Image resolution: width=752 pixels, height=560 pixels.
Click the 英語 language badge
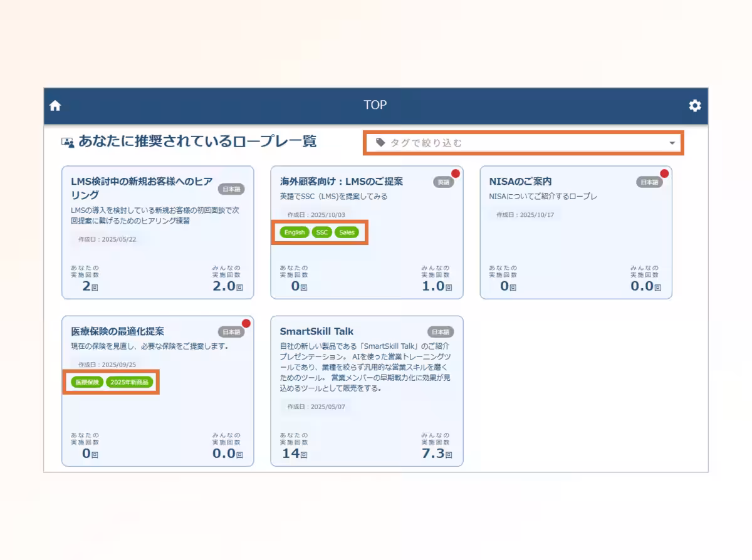(443, 182)
